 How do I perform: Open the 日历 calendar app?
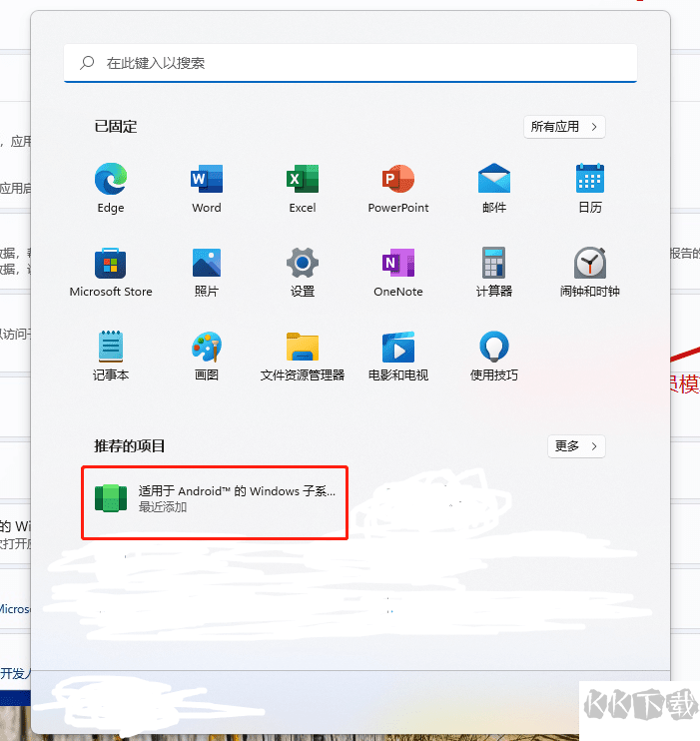click(590, 178)
